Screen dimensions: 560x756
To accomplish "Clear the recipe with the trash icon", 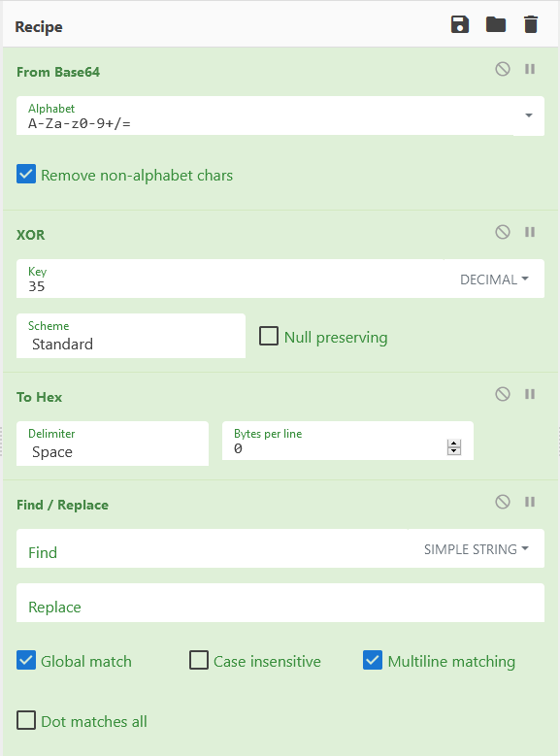I will pos(531,24).
